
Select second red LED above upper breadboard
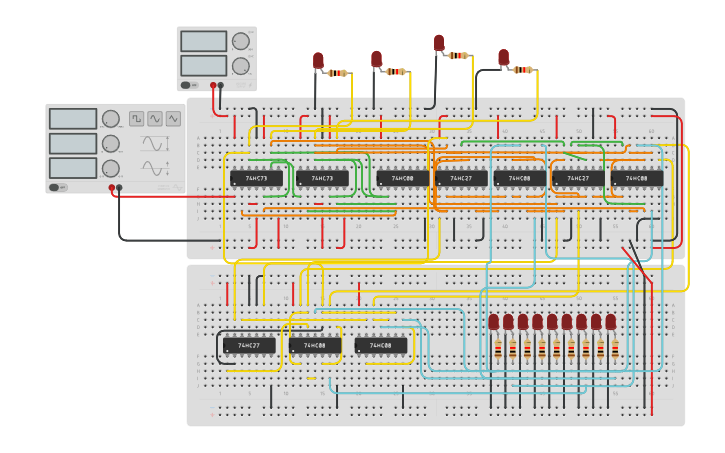tap(376, 59)
